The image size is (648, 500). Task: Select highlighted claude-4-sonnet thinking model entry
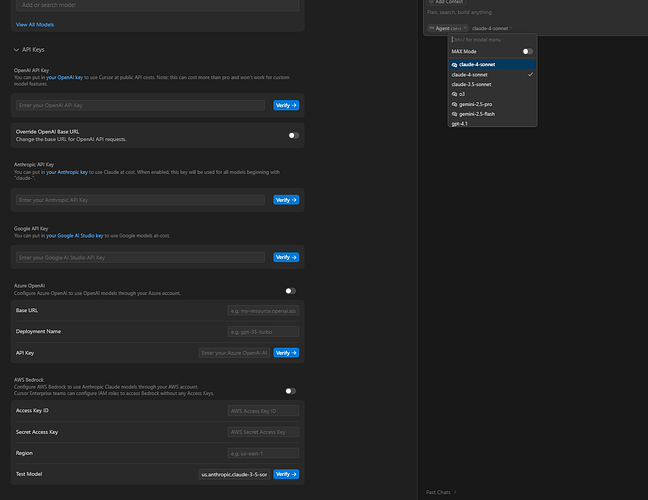pos(493,64)
